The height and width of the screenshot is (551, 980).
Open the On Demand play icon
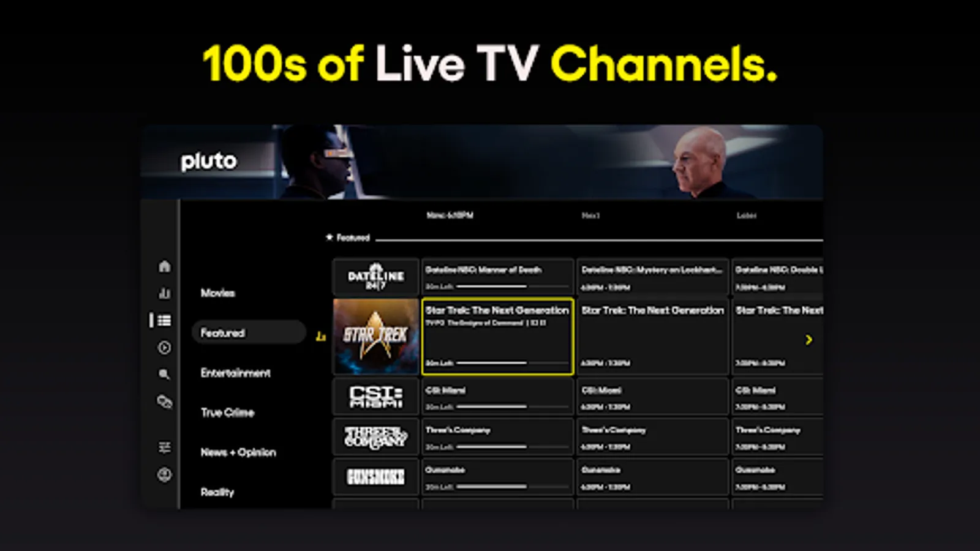(164, 348)
